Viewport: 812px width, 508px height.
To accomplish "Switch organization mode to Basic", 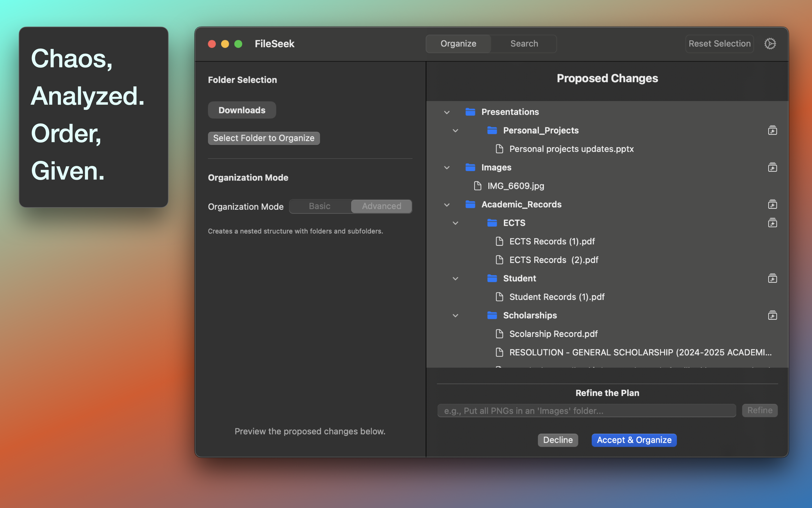I will pos(320,206).
